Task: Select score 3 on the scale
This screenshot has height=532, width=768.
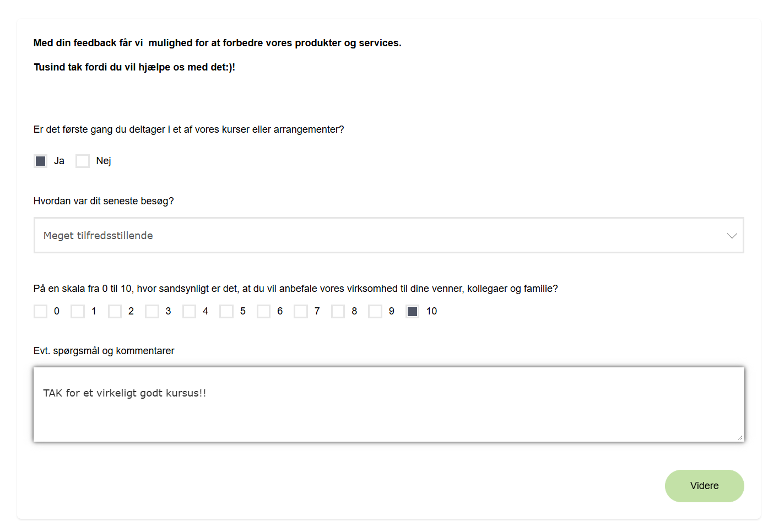Action: point(152,311)
